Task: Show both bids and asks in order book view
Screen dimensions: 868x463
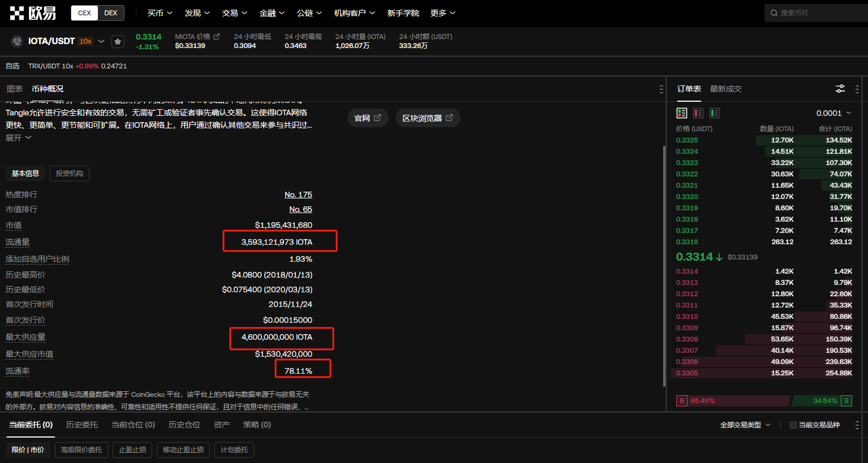Action: 682,113
